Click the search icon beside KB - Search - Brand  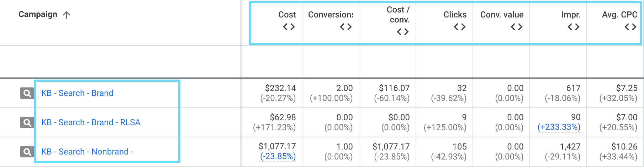click(27, 93)
